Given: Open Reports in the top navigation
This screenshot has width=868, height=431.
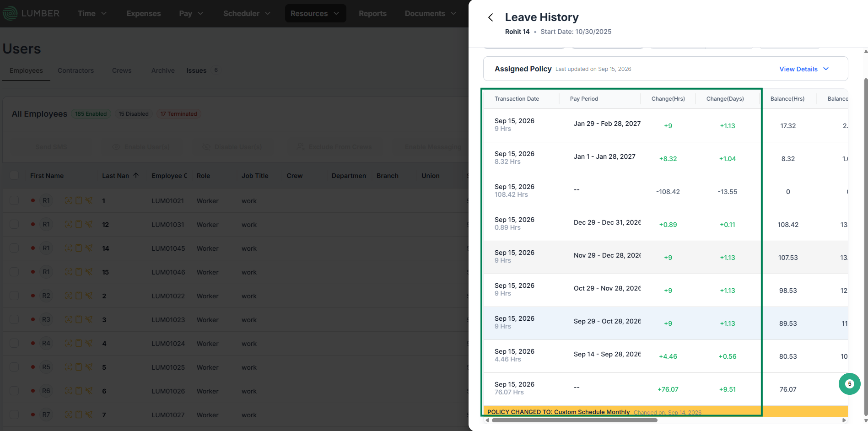Looking at the screenshot, I should tap(372, 13).
